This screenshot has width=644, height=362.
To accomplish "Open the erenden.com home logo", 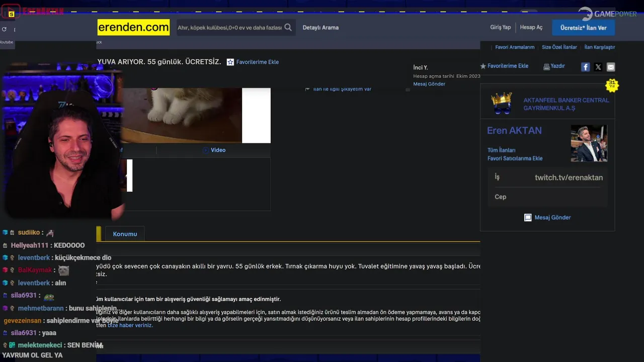I will (x=133, y=27).
